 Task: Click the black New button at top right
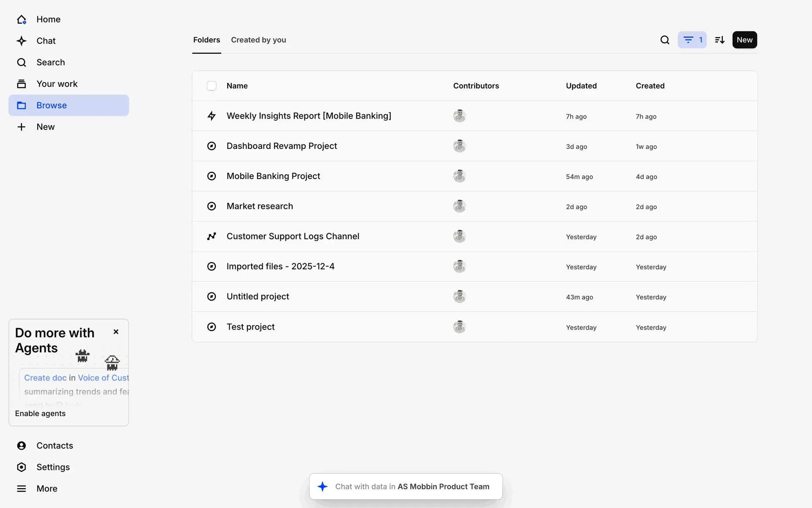[x=744, y=40]
